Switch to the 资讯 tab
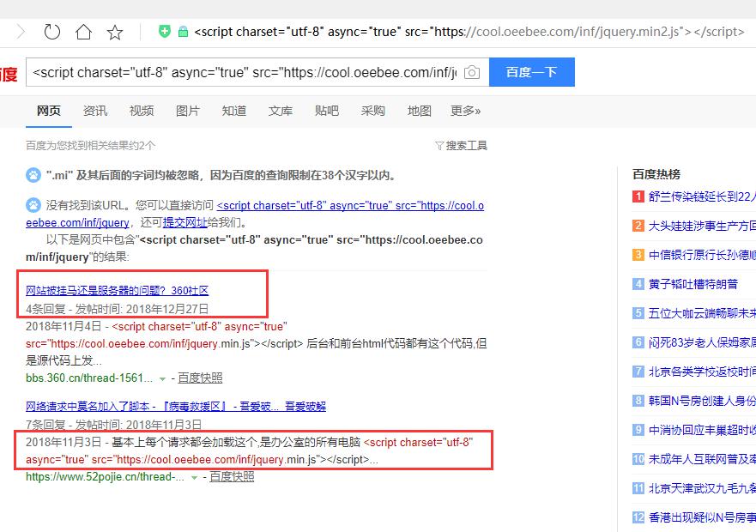Image resolution: width=756 pixels, height=532 pixels. point(95,111)
